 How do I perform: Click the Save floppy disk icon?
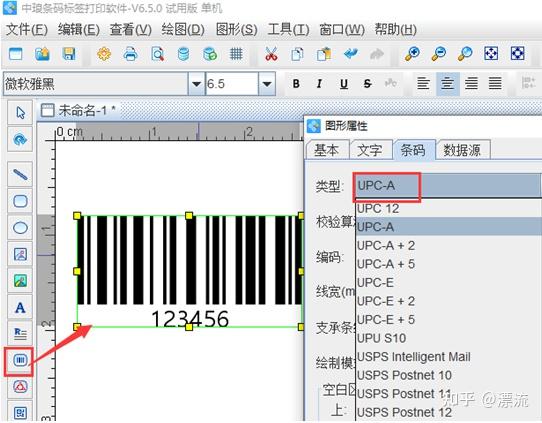pyautogui.click(x=69, y=54)
